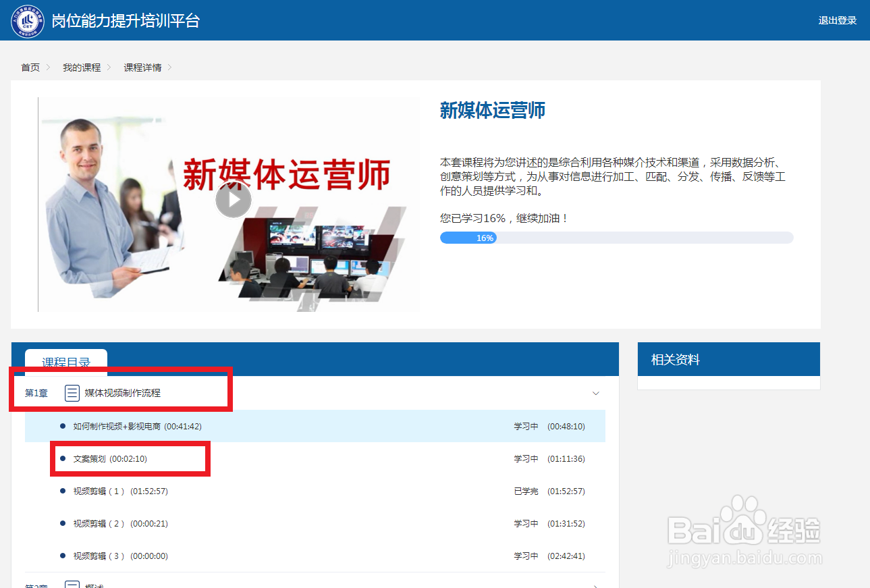Click 已学完 status of 视频剪辑（1）
This screenshot has width=870, height=588.
click(x=526, y=491)
